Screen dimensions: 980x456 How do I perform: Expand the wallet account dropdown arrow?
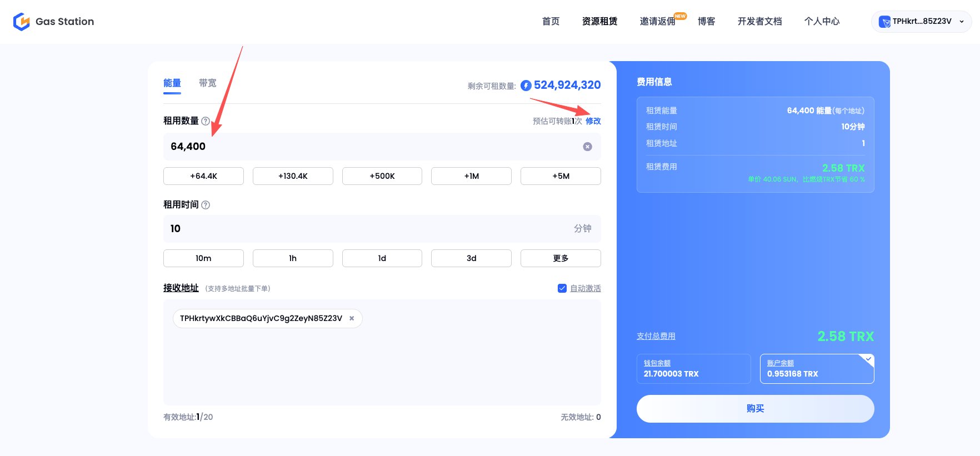coord(962,22)
